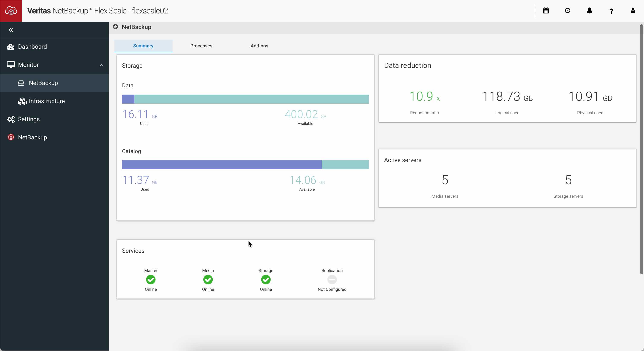Click the Services card heading

[133, 251]
